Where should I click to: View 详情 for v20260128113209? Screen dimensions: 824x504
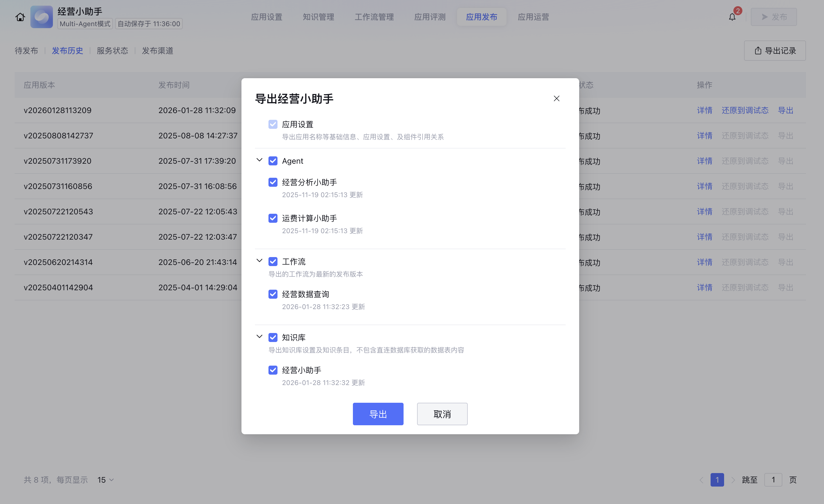coord(704,110)
